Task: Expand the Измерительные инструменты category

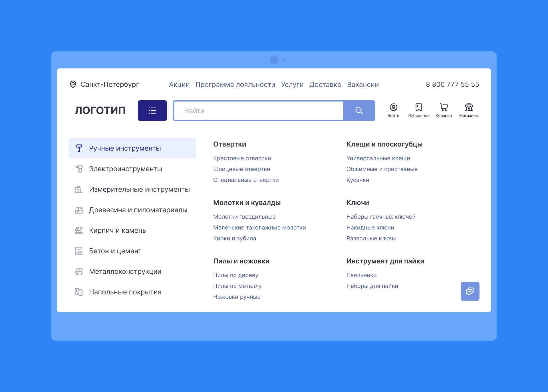Action: pyautogui.click(x=139, y=189)
